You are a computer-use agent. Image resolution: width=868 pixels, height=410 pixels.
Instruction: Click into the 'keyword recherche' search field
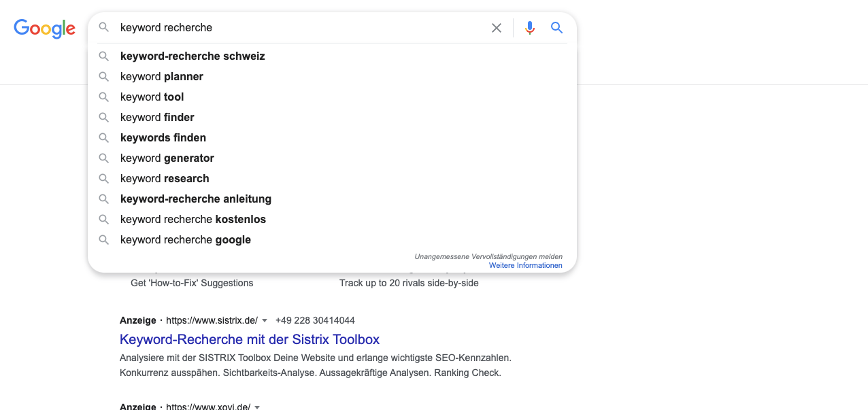[x=299, y=28]
